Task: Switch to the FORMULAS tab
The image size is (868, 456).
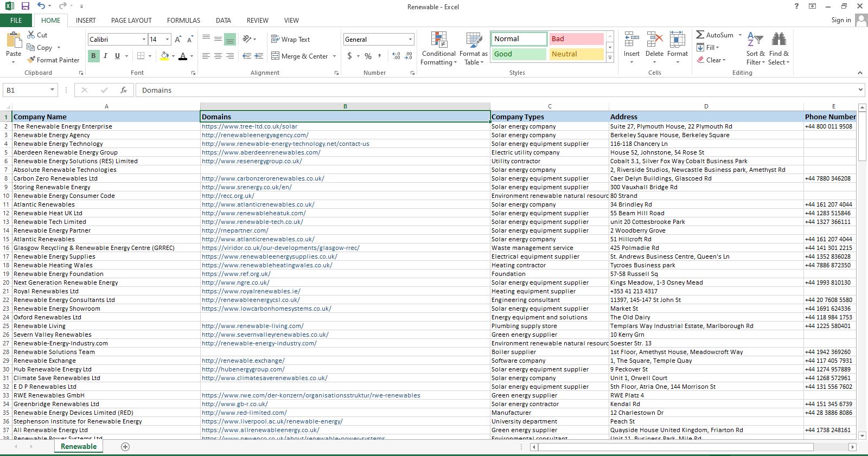Action: [183, 21]
